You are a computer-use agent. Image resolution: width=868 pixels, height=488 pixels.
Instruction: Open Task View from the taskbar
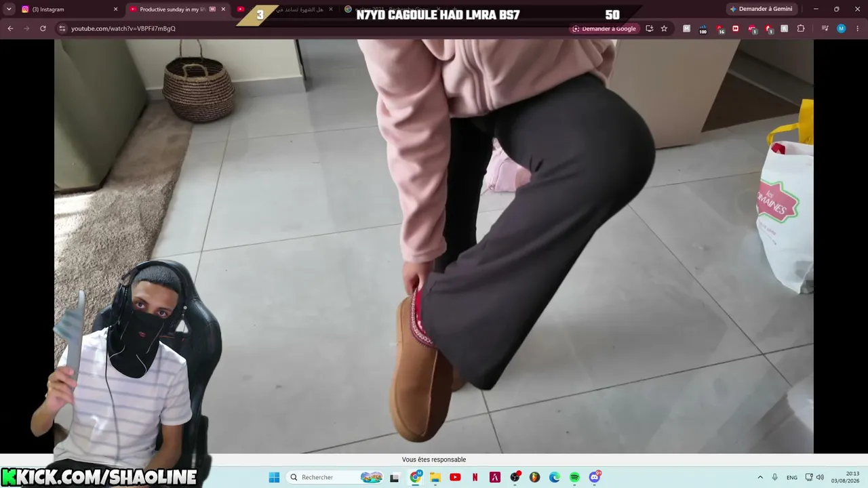(x=395, y=477)
